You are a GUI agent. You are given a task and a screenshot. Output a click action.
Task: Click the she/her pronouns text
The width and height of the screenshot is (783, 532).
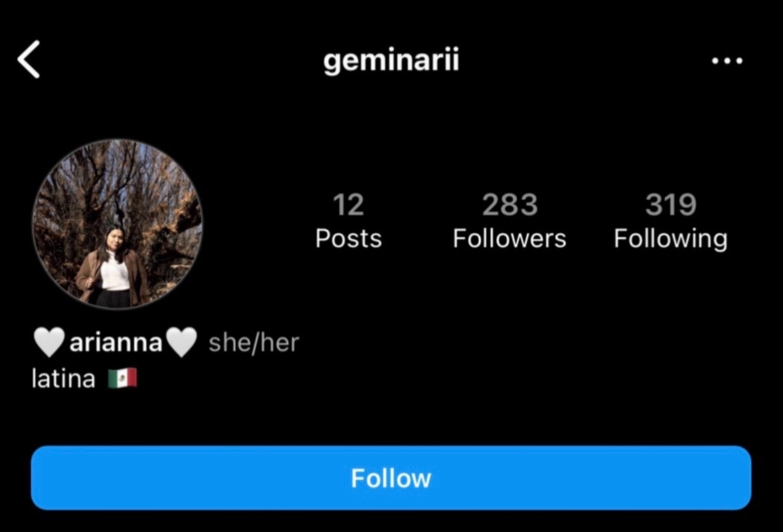click(x=254, y=343)
